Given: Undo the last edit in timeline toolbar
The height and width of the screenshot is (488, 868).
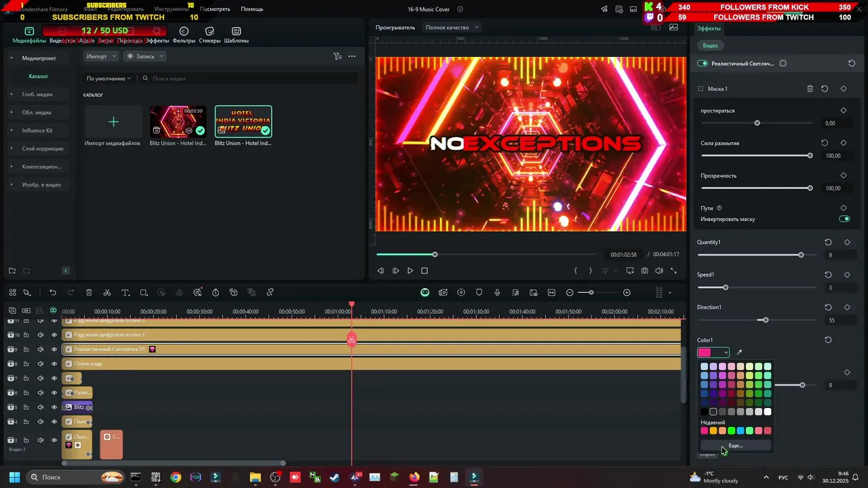Looking at the screenshot, I should tap(53, 293).
